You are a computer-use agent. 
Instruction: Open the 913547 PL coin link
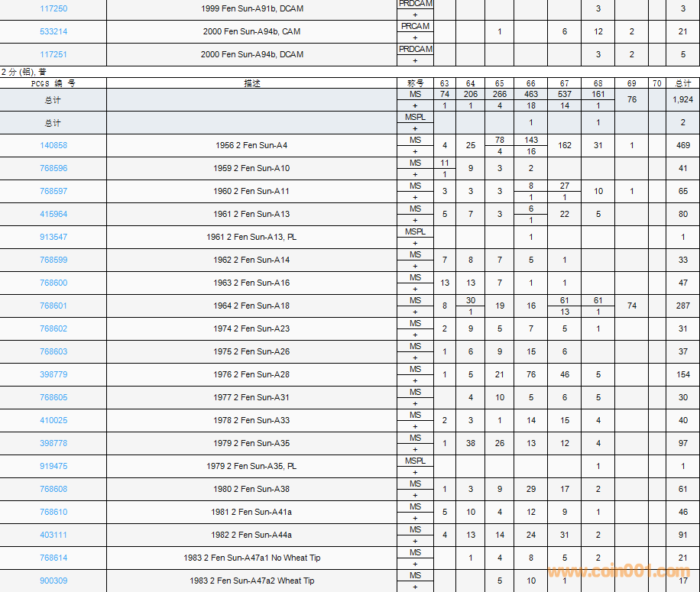pyautogui.click(x=53, y=237)
